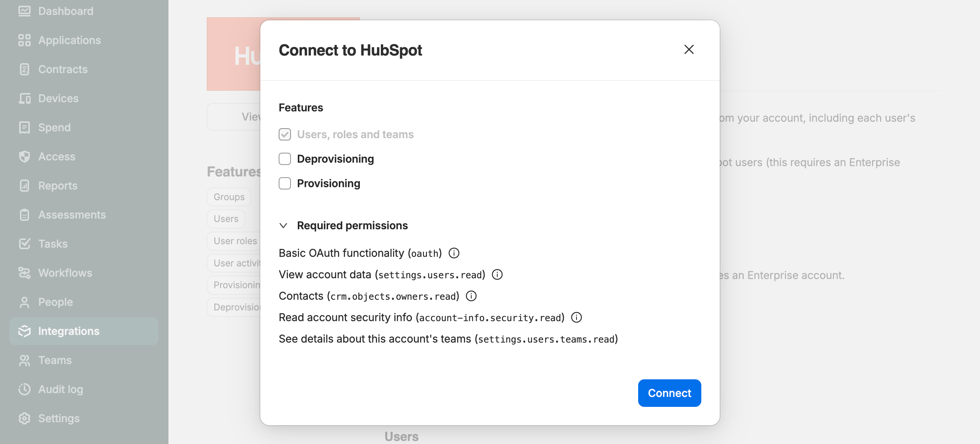Image resolution: width=980 pixels, height=444 pixels.
Task: Open the Applications menu item
Action: [x=70, y=40]
